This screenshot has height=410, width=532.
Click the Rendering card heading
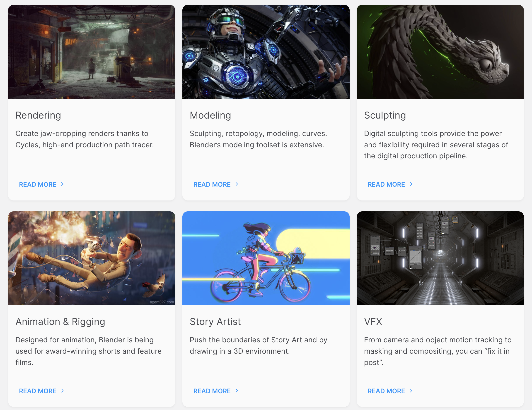38,115
